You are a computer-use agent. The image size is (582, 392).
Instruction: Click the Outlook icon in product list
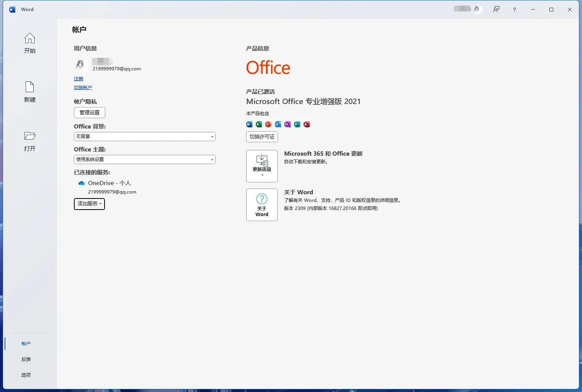(x=278, y=124)
